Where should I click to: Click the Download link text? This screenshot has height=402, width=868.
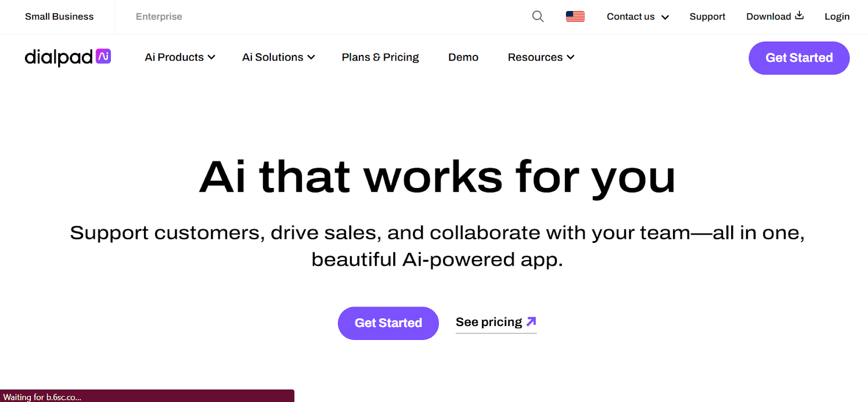(x=768, y=17)
